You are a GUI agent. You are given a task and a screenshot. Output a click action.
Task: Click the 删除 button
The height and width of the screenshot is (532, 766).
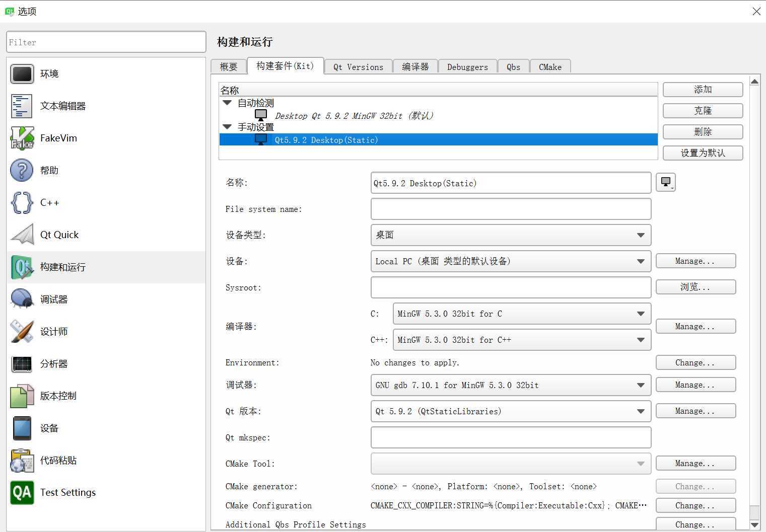click(703, 132)
